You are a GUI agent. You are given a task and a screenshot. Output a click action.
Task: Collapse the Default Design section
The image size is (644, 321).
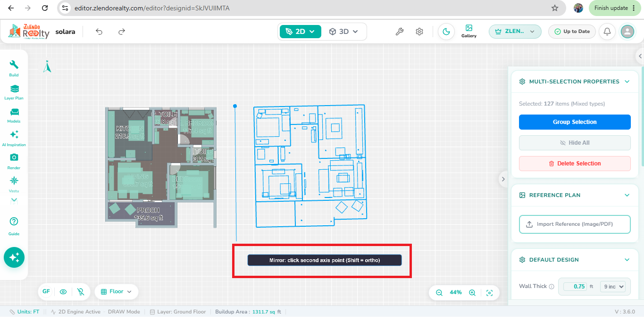(x=627, y=260)
